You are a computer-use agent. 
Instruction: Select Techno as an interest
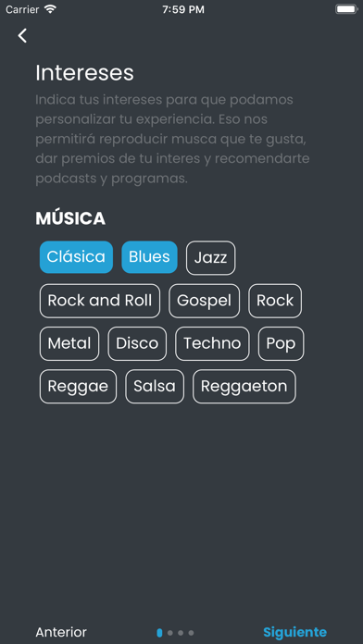tap(212, 344)
